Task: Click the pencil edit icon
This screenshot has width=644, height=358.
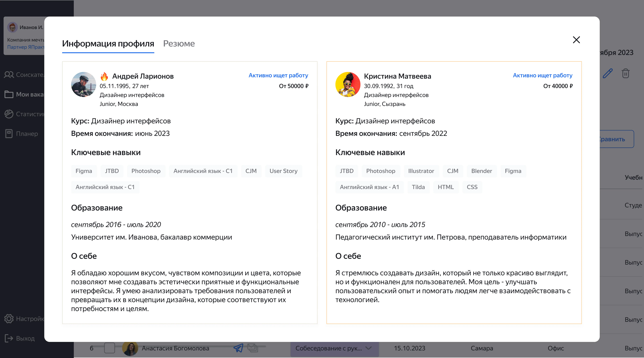Action: click(x=608, y=73)
